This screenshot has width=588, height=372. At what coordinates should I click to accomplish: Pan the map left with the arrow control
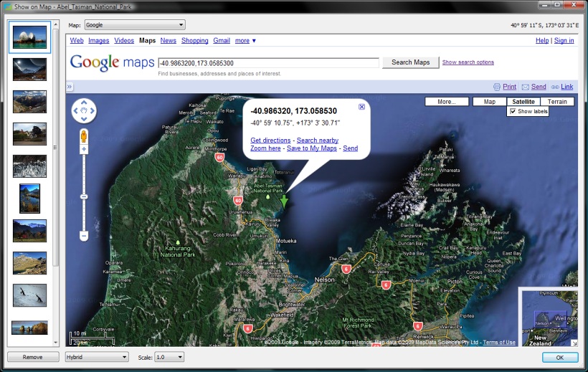pos(75,110)
